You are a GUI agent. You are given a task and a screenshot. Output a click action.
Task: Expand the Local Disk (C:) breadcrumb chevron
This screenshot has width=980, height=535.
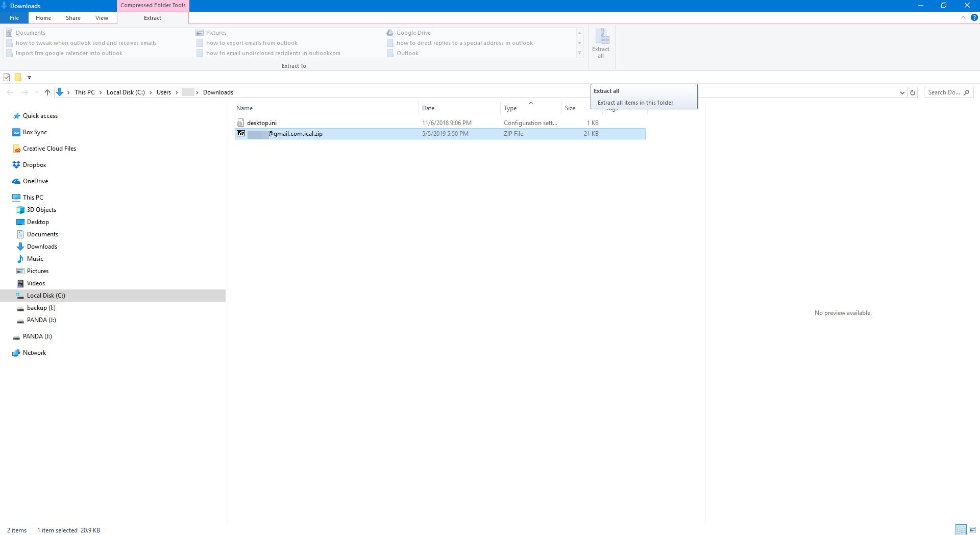click(x=151, y=92)
